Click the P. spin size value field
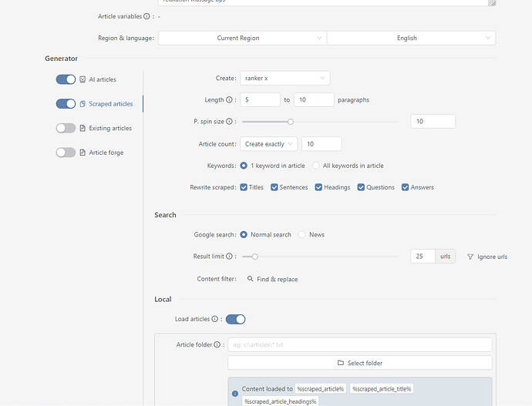The height and width of the screenshot is (406, 532). [433, 121]
